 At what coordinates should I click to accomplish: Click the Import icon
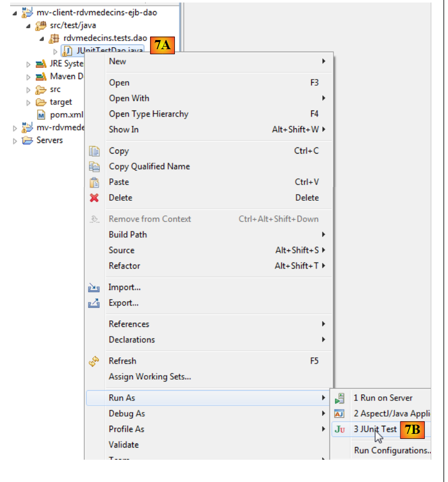94,288
